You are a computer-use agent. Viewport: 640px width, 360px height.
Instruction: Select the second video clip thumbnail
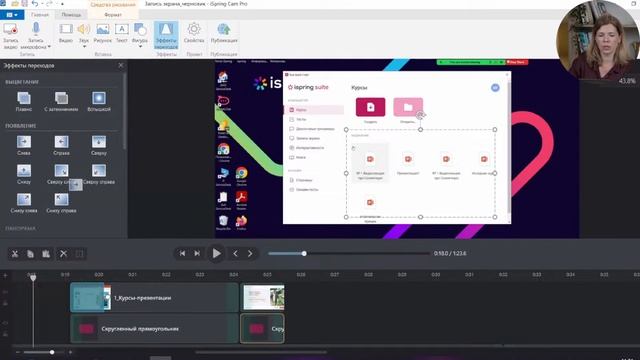(x=263, y=298)
